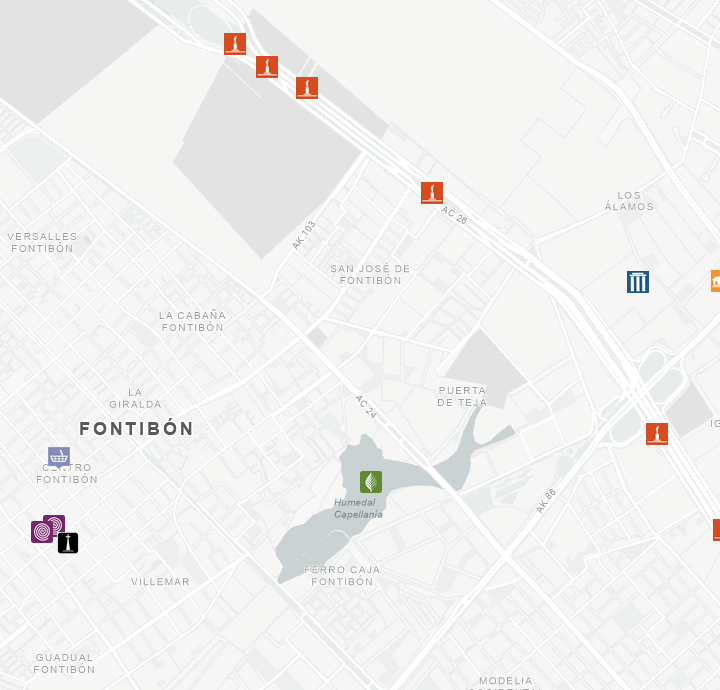Image resolution: width=720 pixels, height=690 pixels.
Task: Click the La Cabaña Fontibón label
Action: coord(193,321)
